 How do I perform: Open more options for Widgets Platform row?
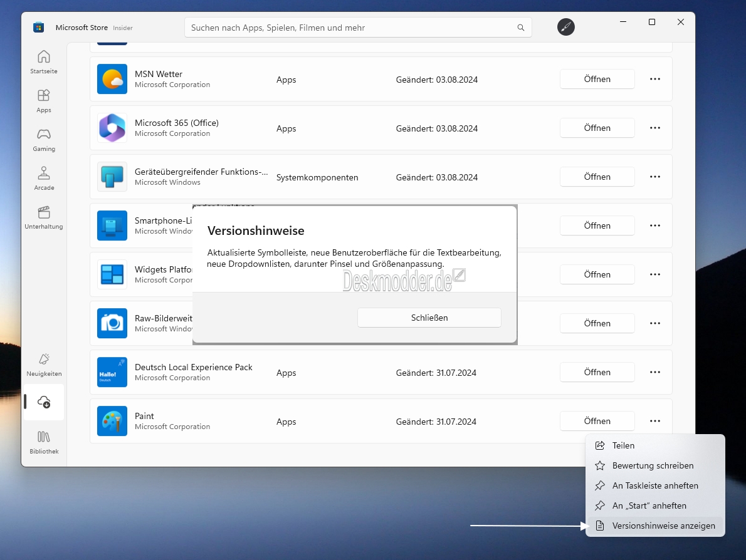(x=655, y=274)
